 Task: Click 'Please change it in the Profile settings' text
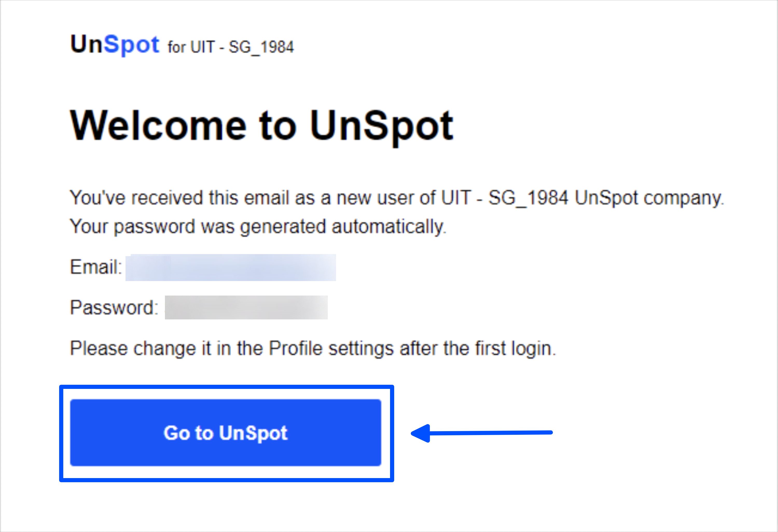point(313,349)
